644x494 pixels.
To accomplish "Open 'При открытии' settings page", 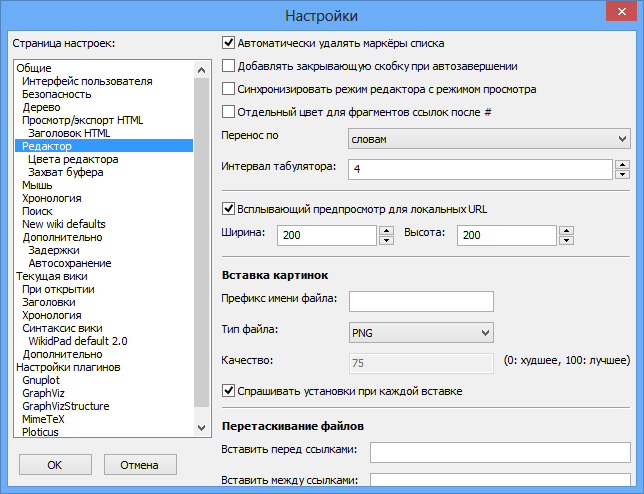I will pyautogui.click(x=58, y=289).
